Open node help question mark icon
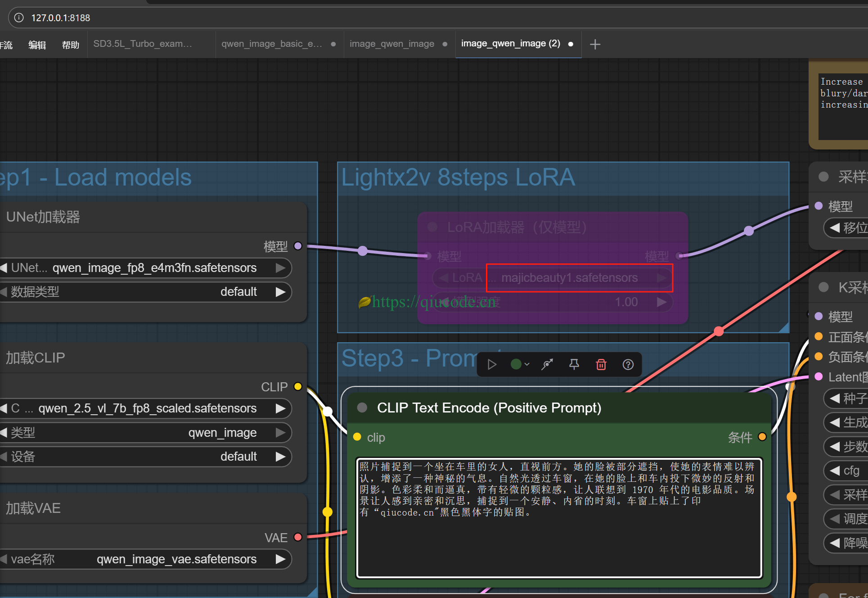The height and width of the screenshot is (598, 868). (628, 364)
